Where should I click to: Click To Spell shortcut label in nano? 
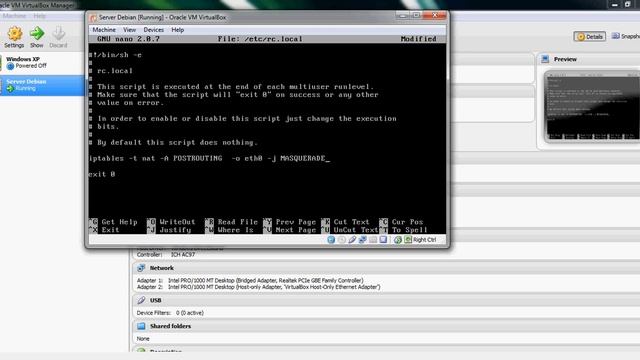tap(409, 230)
